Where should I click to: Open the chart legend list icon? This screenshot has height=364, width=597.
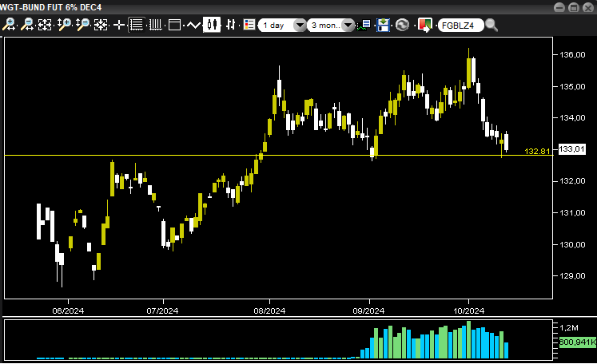[249, 25]
